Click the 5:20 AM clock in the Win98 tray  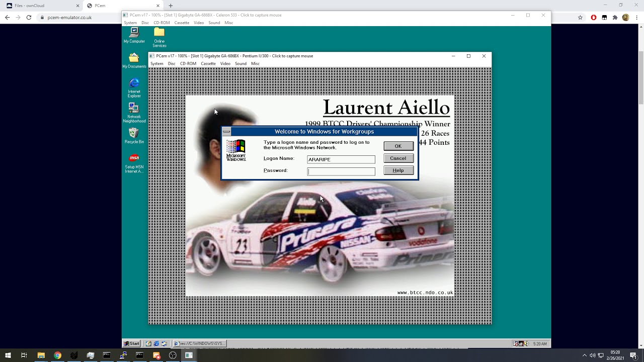pyautogui.click(x=540, y=343)
